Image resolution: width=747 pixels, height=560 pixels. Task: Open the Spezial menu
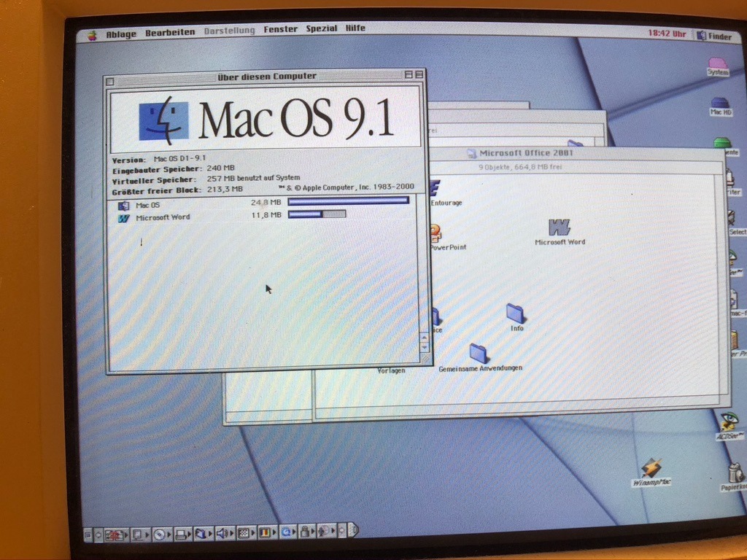(322, 28)
